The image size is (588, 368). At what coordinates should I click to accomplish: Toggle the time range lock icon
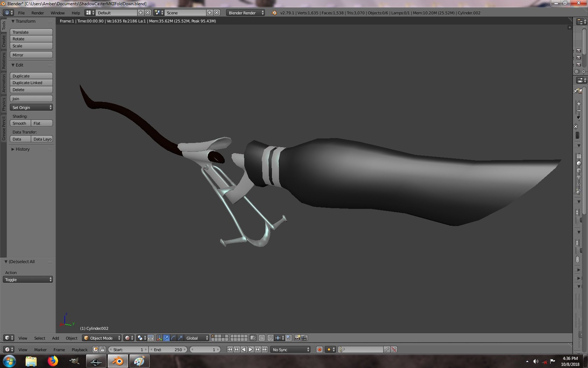pos(103,349)
